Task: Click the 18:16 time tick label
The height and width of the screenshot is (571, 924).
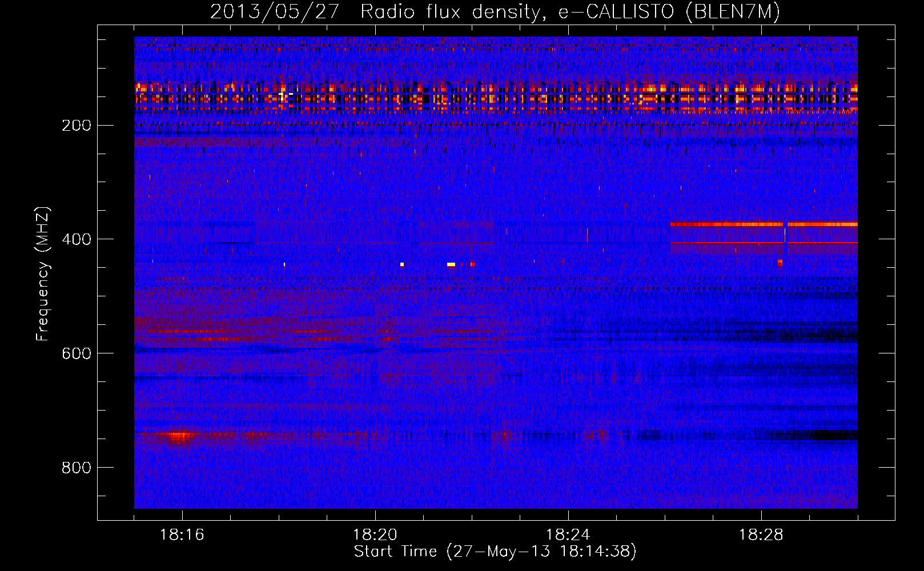Action: (182, 535)
